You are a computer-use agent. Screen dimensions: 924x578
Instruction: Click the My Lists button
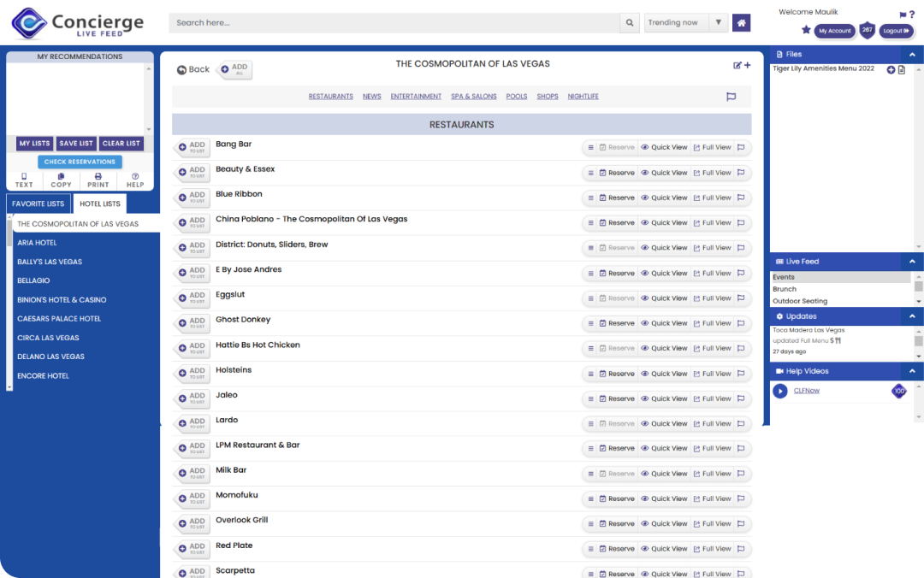click(x=35, y=143)
